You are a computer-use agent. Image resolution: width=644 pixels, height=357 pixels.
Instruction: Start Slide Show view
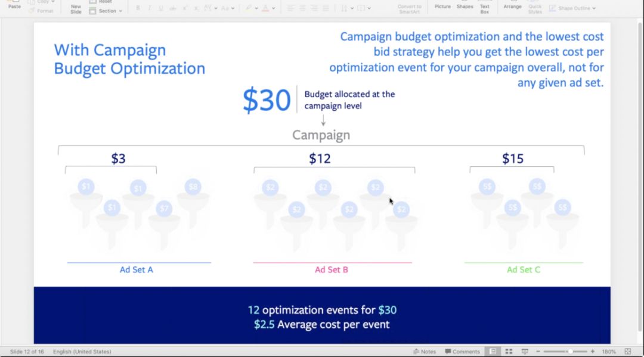525,352
